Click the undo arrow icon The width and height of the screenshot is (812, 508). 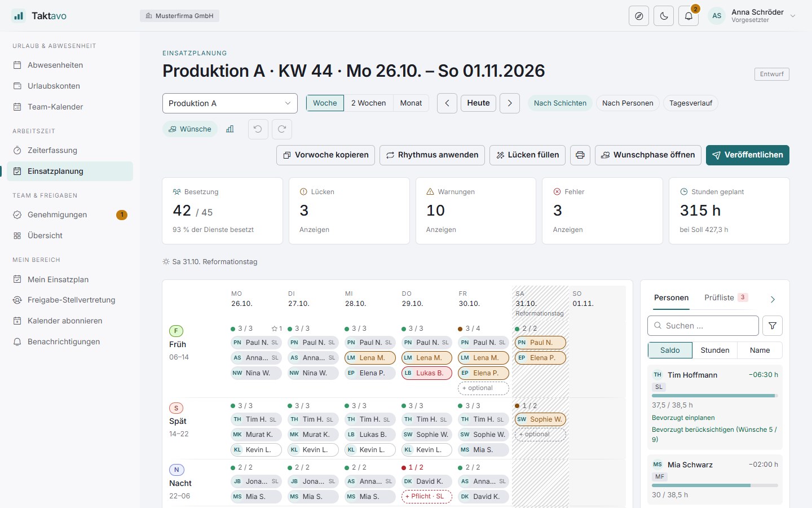pos(258,129)
